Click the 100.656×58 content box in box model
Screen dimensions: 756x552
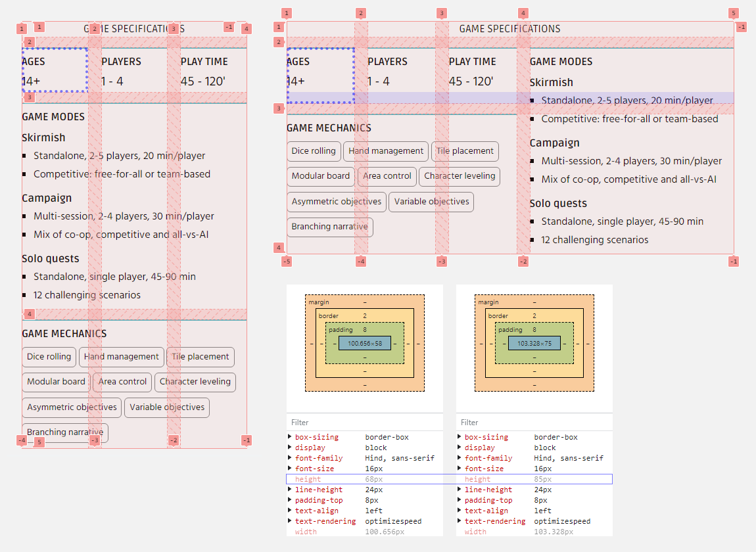[x=365, y=342]
